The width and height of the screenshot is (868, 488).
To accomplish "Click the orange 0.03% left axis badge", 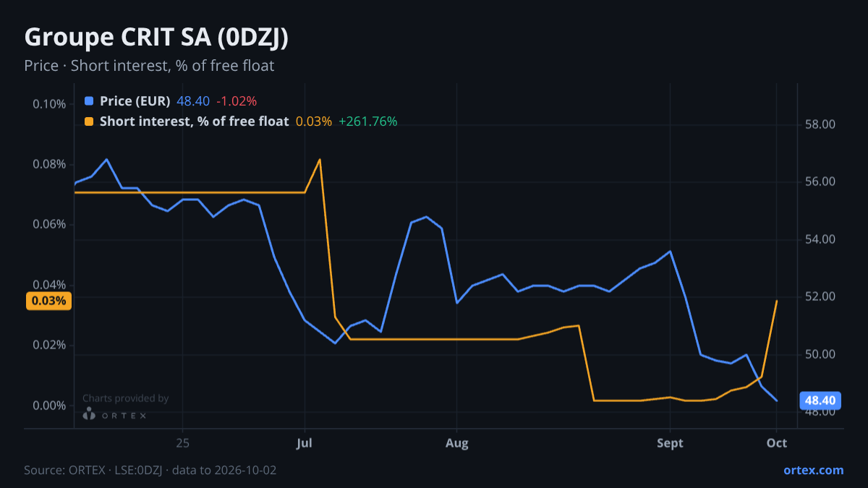I will point(49,301).
